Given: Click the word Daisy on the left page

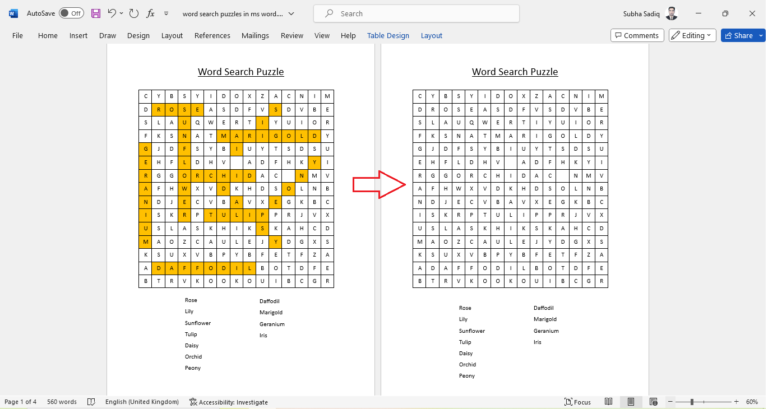Looking at the screenshot, I should [192, 345].
